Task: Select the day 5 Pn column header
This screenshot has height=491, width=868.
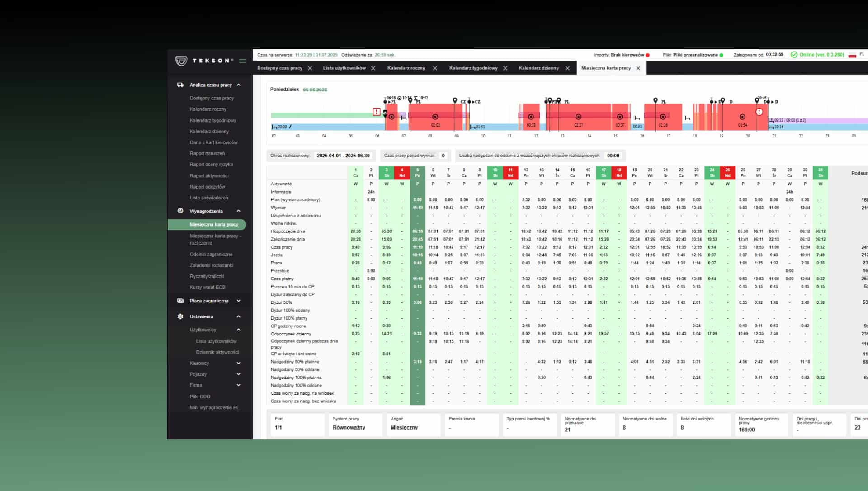Action: [417, 173]
